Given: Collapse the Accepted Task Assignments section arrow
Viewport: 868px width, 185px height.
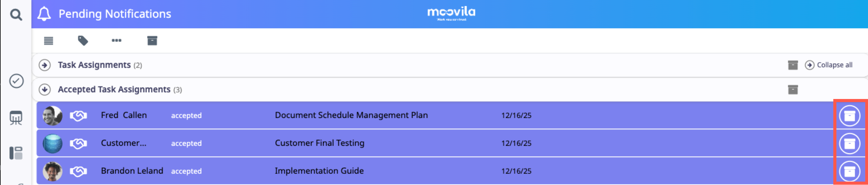Looking at the screenshot, I should pyautogui.click(x=45, y=89).
